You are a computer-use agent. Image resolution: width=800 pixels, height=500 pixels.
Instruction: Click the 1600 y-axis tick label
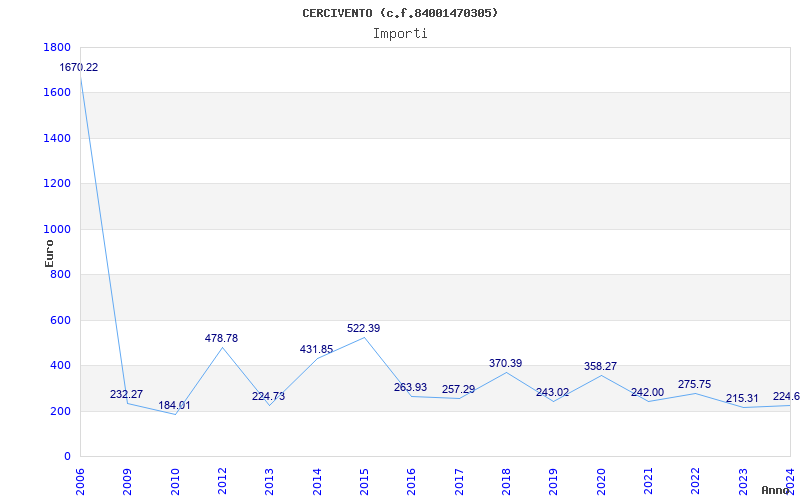57,93
